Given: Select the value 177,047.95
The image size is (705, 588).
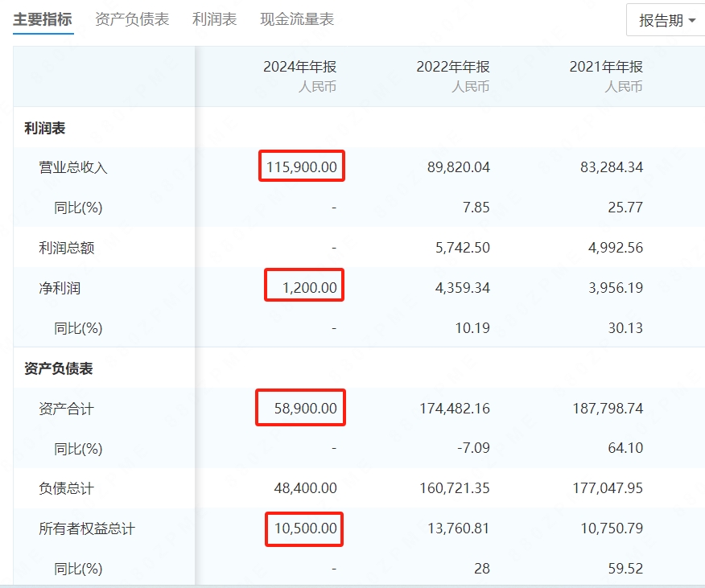Looking at the screenshot, I should (608, 488).
